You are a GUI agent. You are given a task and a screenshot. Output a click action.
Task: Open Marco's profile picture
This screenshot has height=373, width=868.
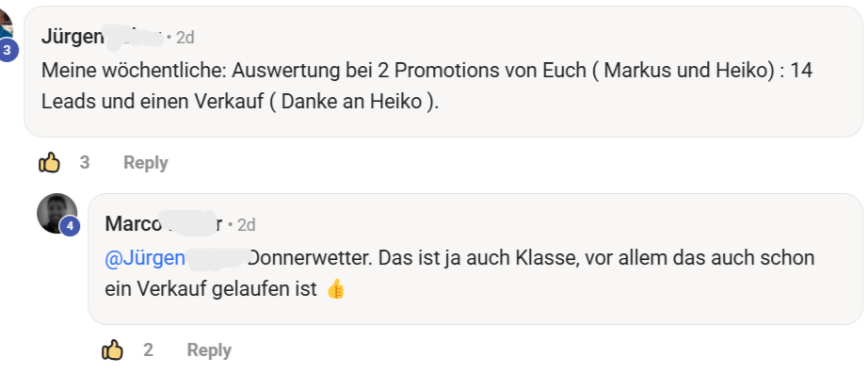57,214
